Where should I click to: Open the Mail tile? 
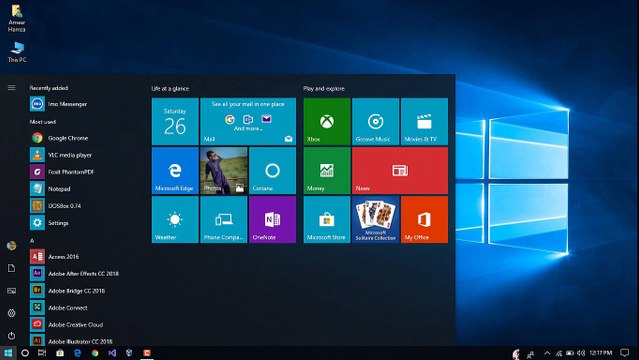pyautogui.click(x=248, y=121)
